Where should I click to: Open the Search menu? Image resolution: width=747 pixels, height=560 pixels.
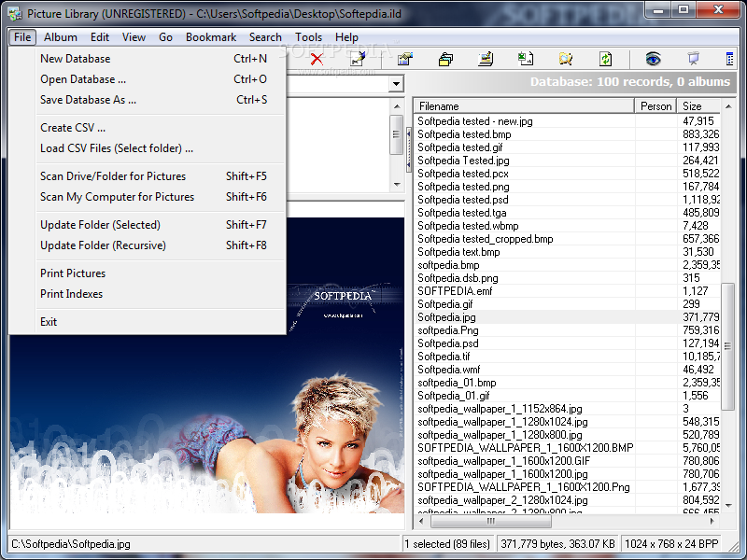click(x=265, y=37)
